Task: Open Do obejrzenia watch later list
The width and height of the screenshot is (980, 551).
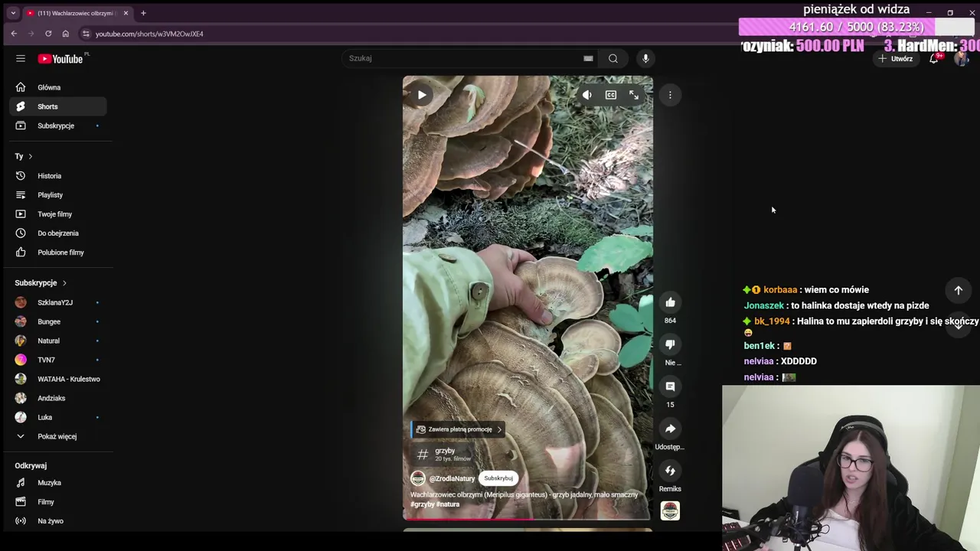Action: 58,233
